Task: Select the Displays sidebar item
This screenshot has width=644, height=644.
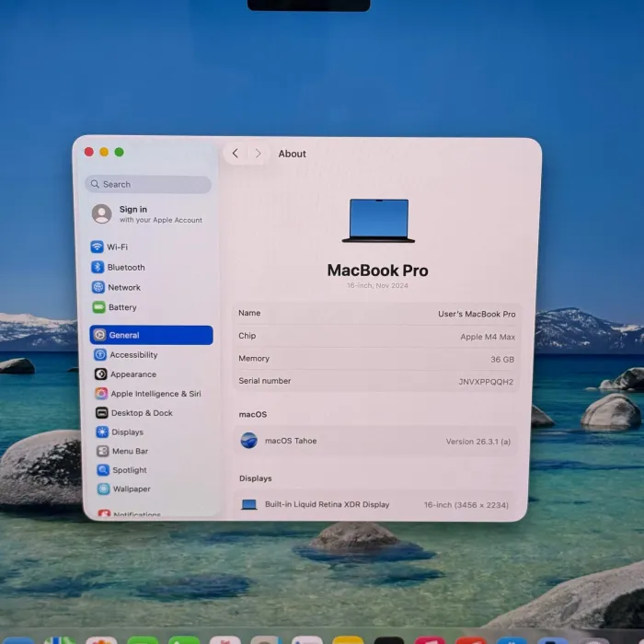Action: [127, 432]
